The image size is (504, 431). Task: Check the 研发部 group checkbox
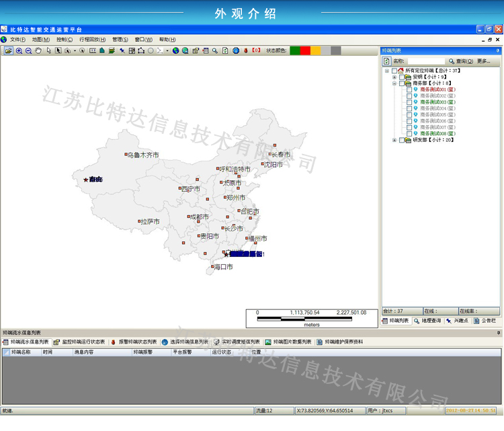(x=402, y=140)
